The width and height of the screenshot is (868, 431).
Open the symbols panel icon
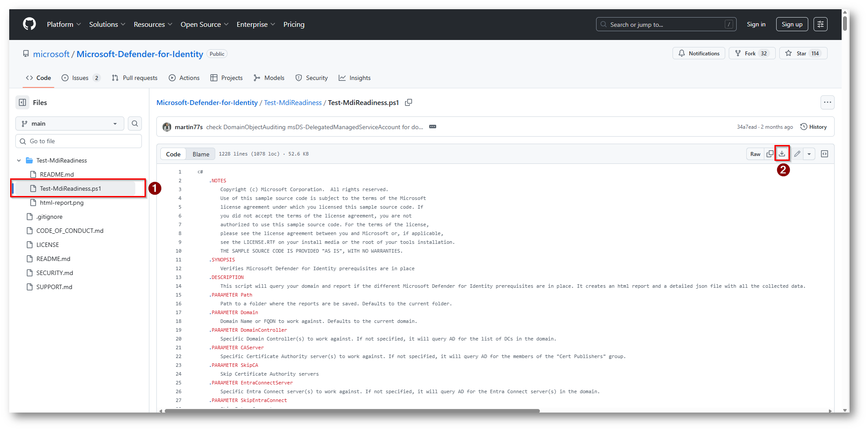[825, 154]
